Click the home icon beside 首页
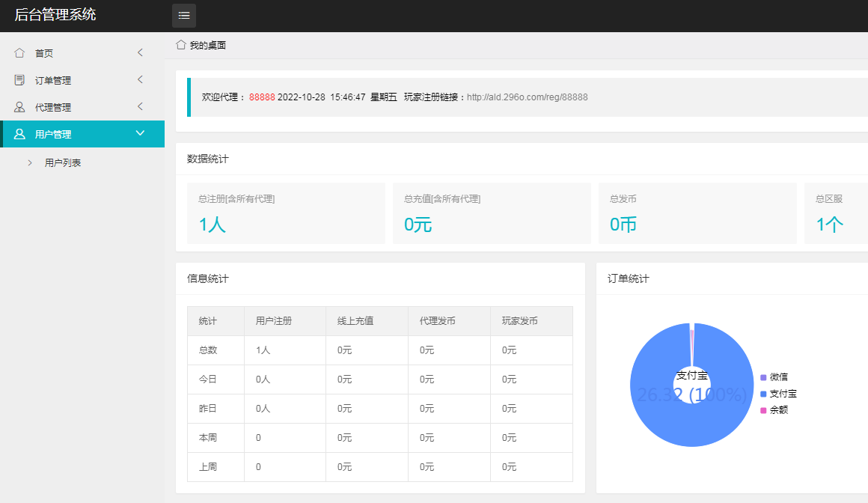This screenshot has height=503, width=868. click(x=19, y=53)
